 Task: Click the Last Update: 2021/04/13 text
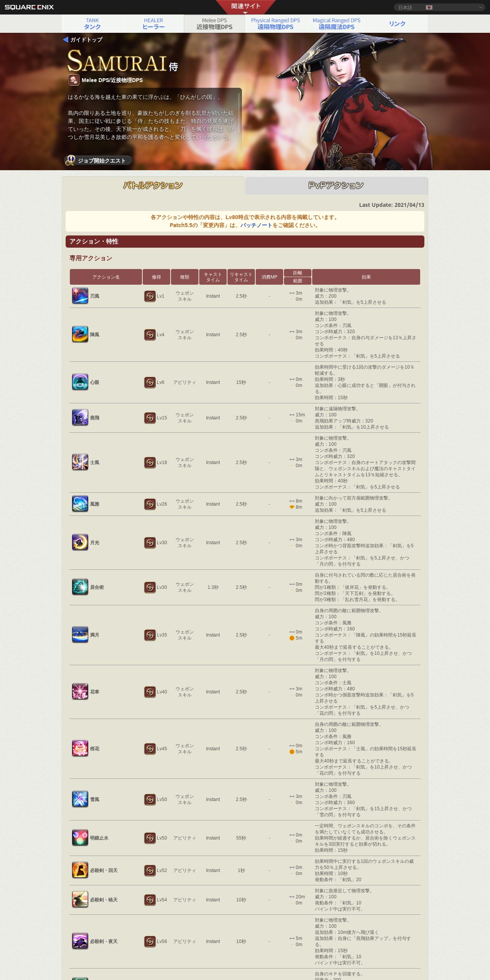tap(392, 205)
